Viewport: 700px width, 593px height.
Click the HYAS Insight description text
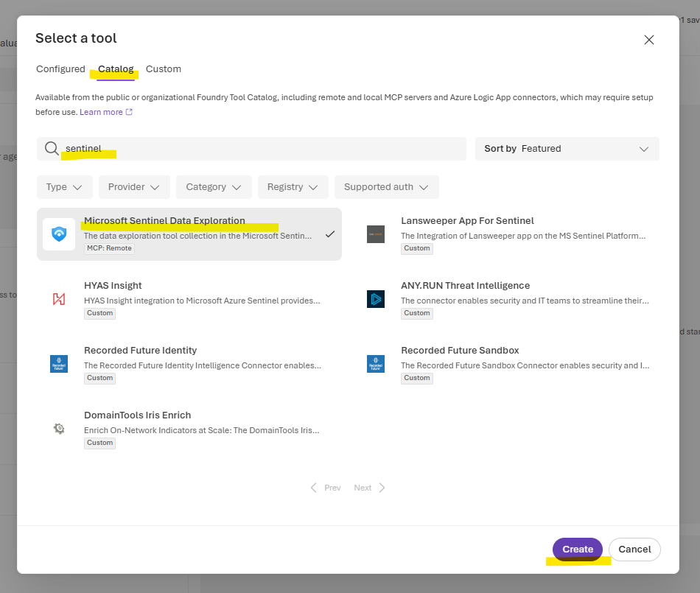(202, 301)
